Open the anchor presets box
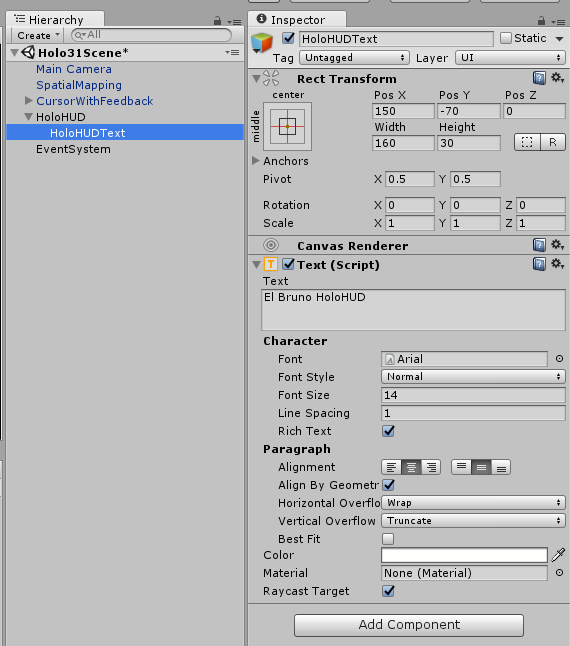 click(287, 126)
